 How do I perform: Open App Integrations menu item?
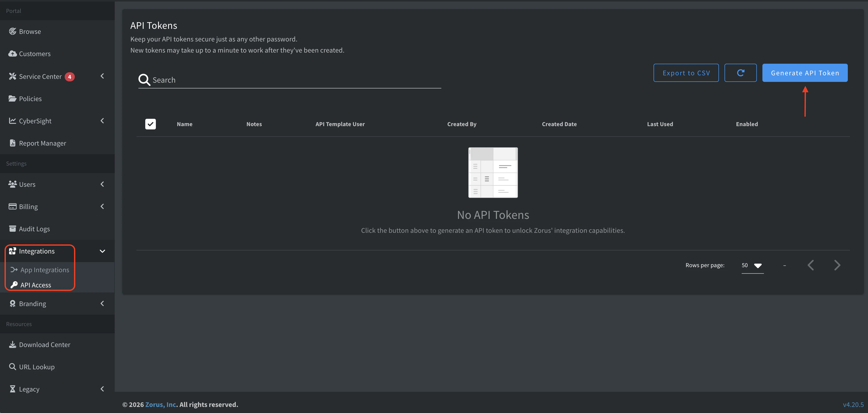click(44, 270)
